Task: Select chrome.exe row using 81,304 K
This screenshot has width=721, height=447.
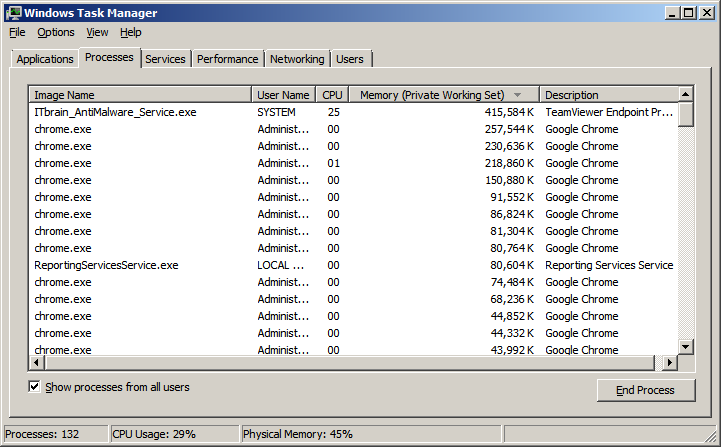Action: (x=354, y=231)
